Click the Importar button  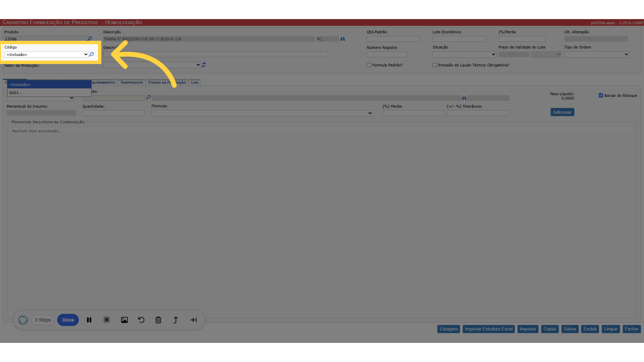tap(528, 329)
